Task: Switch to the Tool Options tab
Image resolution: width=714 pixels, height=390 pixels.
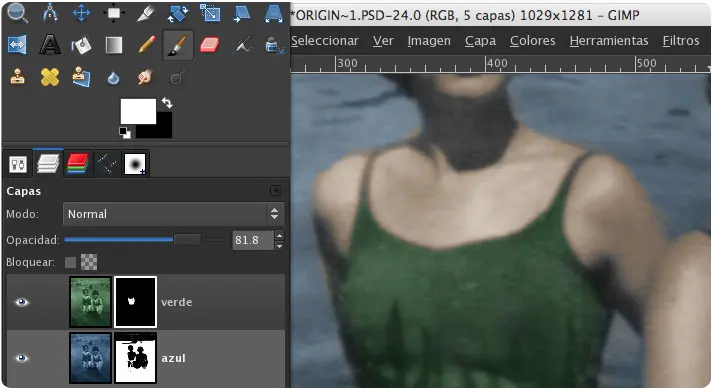Action: pos(18,164)
